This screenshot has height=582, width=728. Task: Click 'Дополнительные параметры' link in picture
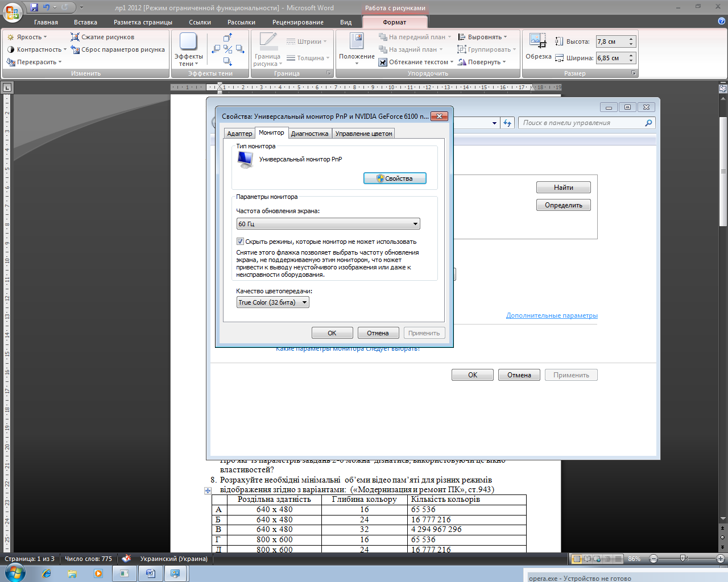point(552,315)
